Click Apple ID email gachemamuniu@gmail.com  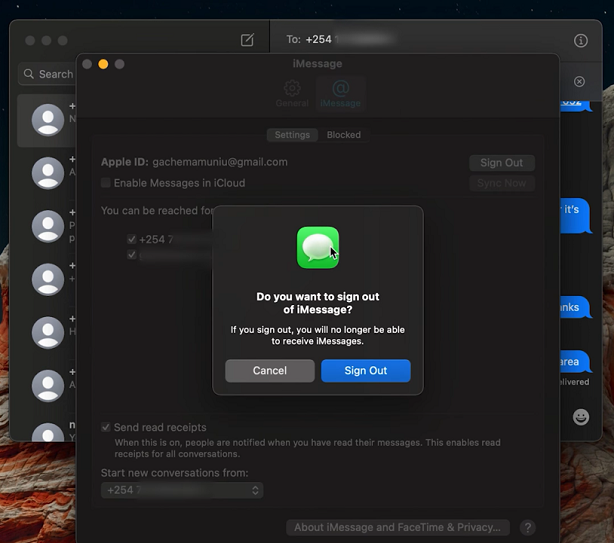point(220,162)
